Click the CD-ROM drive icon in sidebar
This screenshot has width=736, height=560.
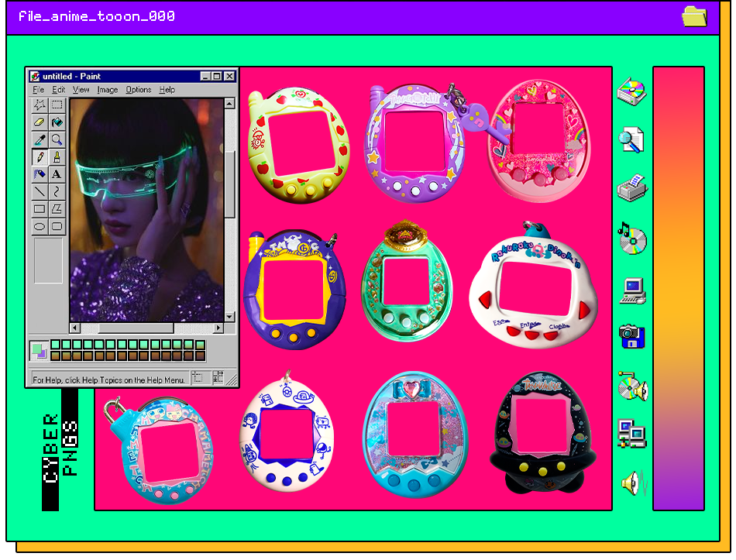coord(631,91)
